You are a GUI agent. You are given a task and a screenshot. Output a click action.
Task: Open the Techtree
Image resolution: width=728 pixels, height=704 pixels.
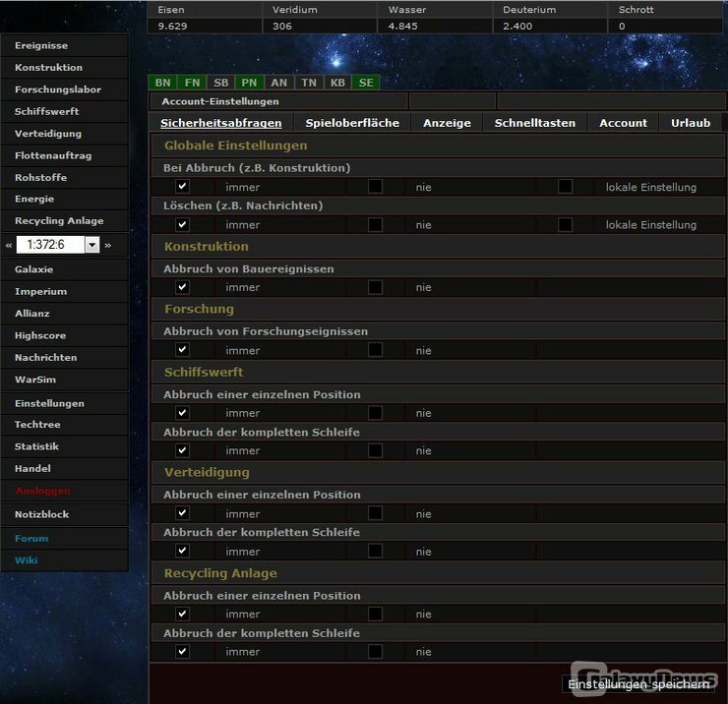tap(65, 424)
